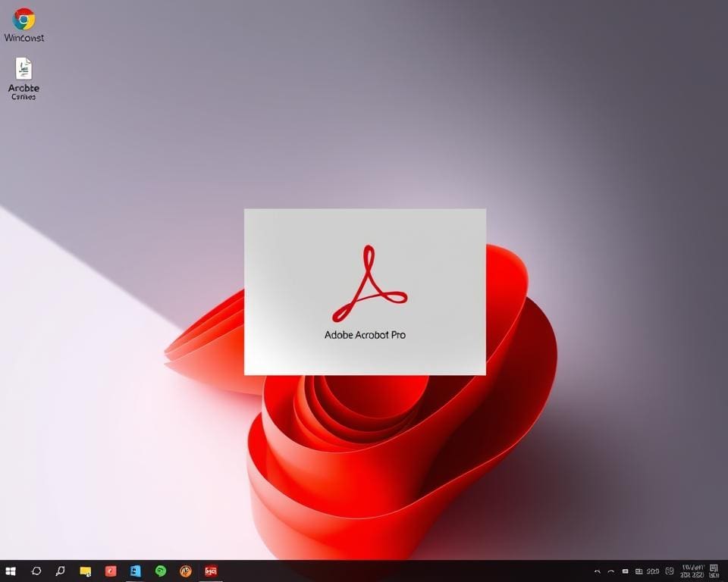Click the white rectangle tray icon

[x=626, y=571]
